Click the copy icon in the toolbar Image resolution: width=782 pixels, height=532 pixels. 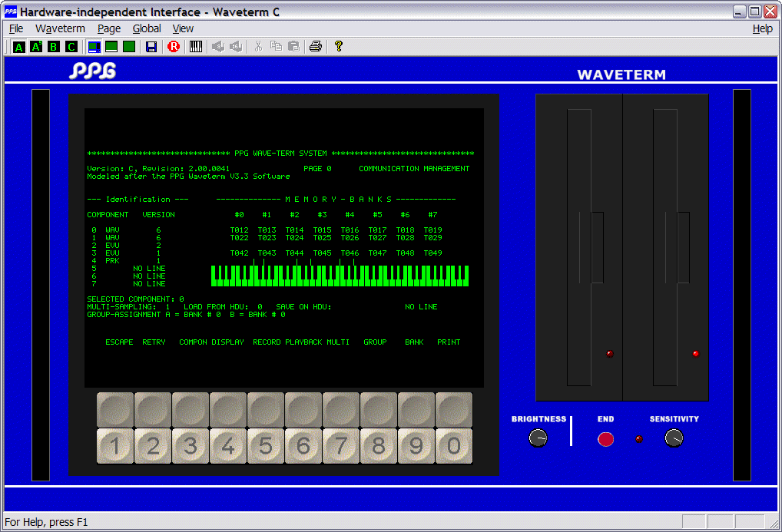(x=276, y=47)
